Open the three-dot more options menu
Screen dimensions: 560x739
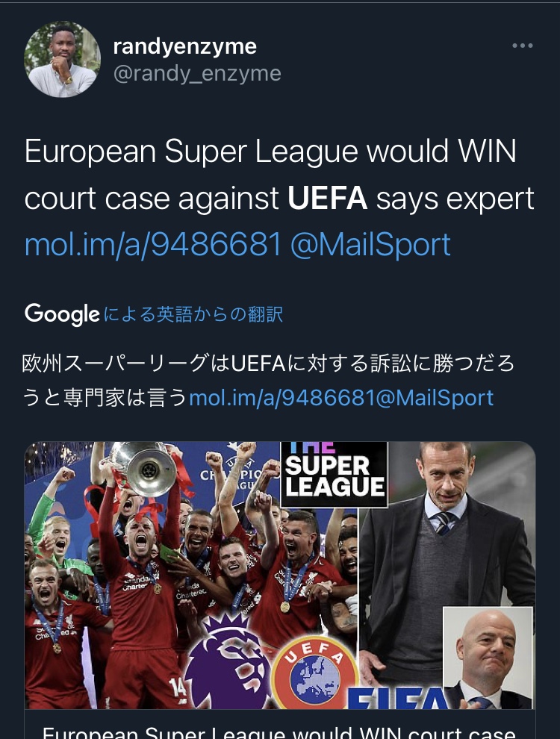click(x=522, y=46)
